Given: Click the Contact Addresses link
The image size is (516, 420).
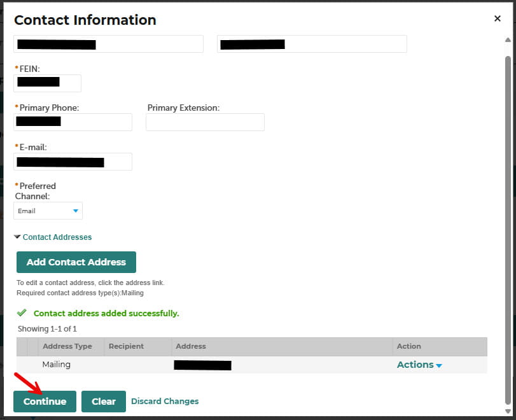Looking at the screenshot, I should [x=57, y=237].
